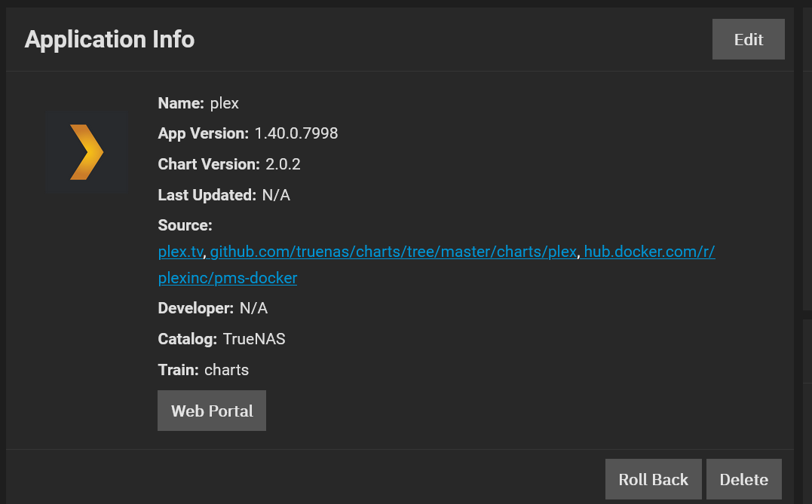This screenshot has width=812, height=504.
Task: Open the plex.tv source link
Action: (181, 252)
